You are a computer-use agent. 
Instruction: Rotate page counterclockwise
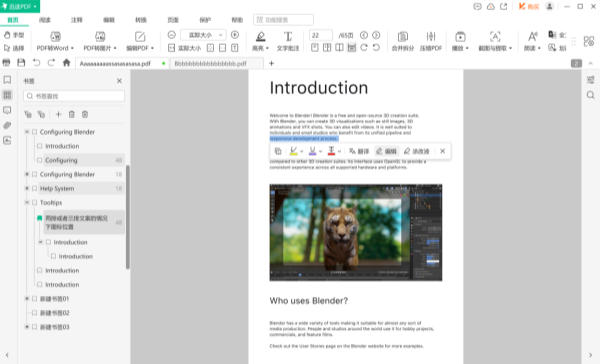[377, 48]
